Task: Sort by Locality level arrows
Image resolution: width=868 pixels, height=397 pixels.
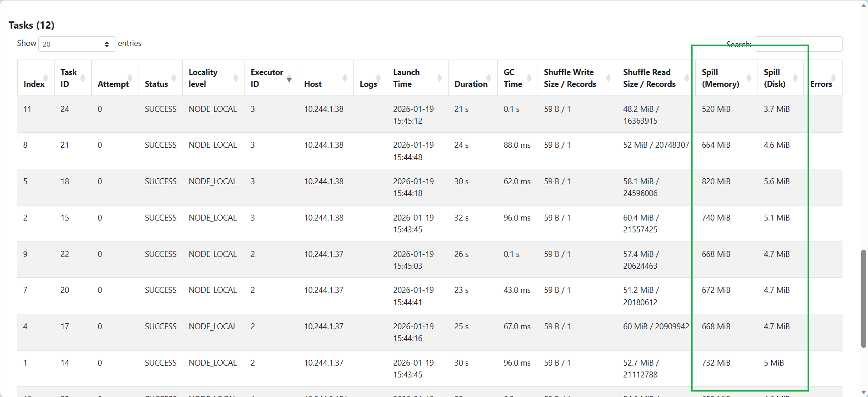Action: pyautogui.click(x=235, y=78)
